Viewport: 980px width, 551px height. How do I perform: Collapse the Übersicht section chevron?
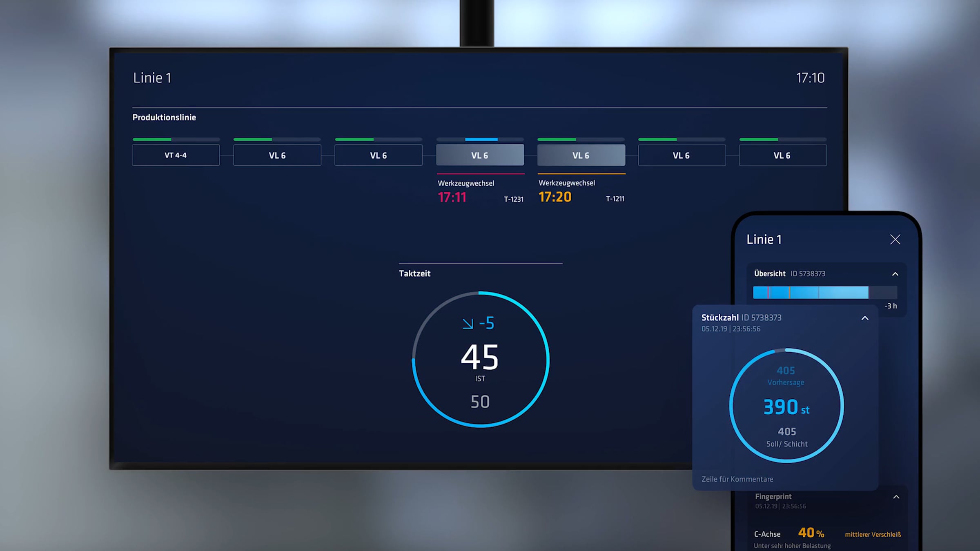895,274
